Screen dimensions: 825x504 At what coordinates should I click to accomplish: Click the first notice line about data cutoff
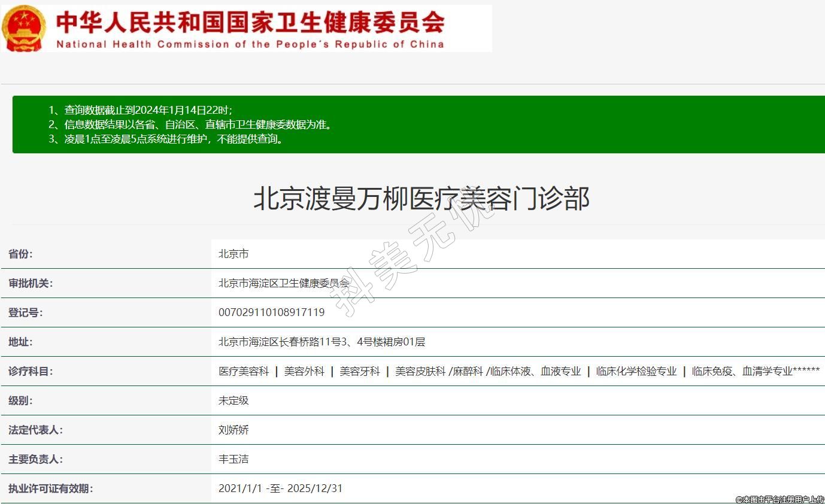140,110
